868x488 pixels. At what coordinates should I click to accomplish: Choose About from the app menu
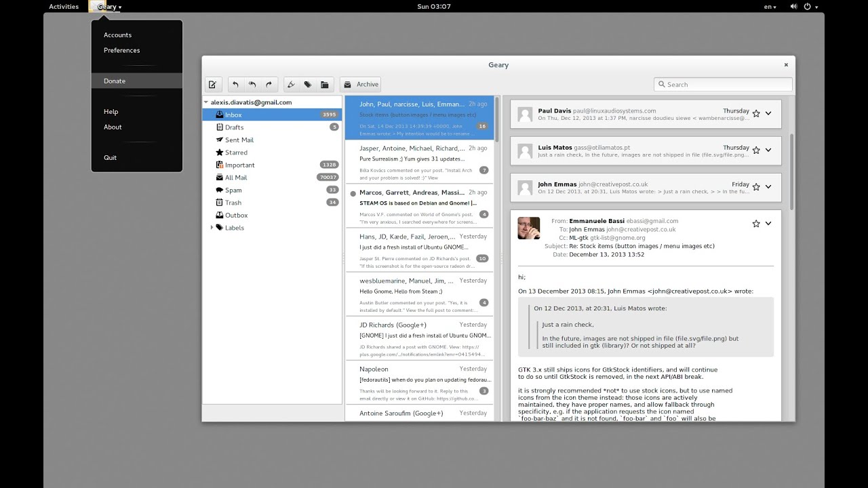137,127
